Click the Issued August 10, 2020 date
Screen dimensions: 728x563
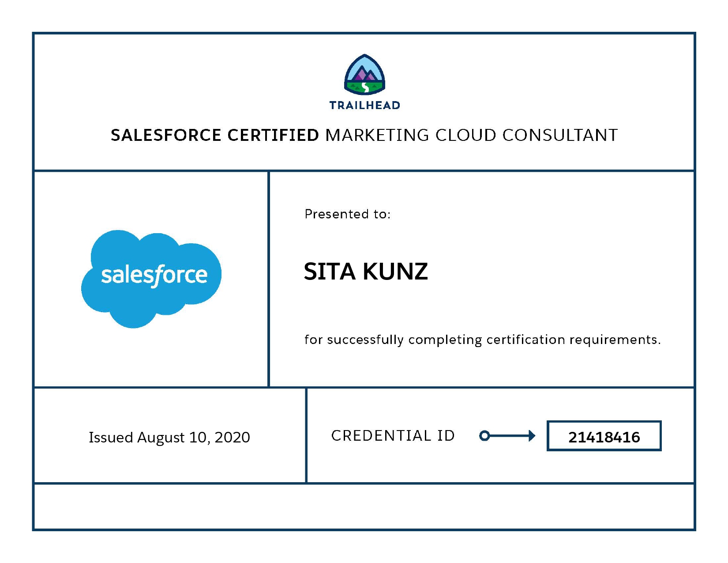pyautogui.click(x=169, y=437)
